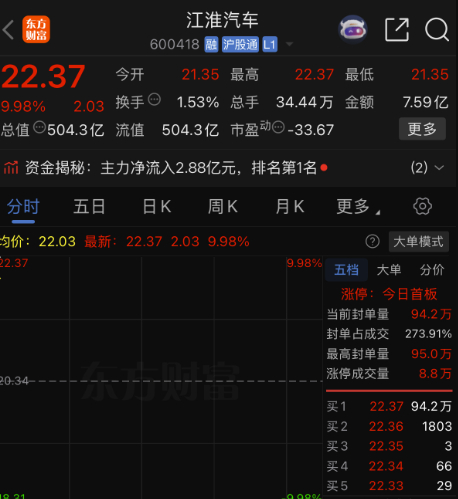Image resolution: width=458 pixels, height=499 pixels.
Task: Tap the 沪股通 badge
Action: point(240,44)
